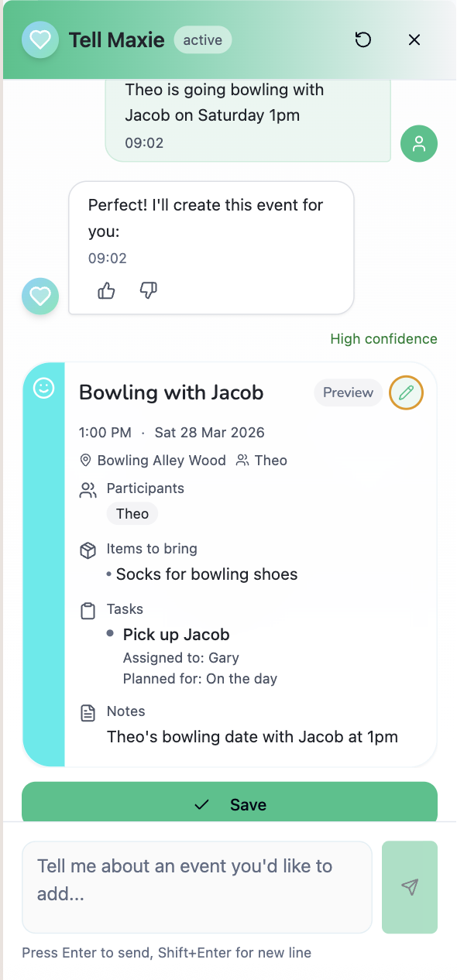Open the Preview of the event
457x980 pixels.
(348, 392)
